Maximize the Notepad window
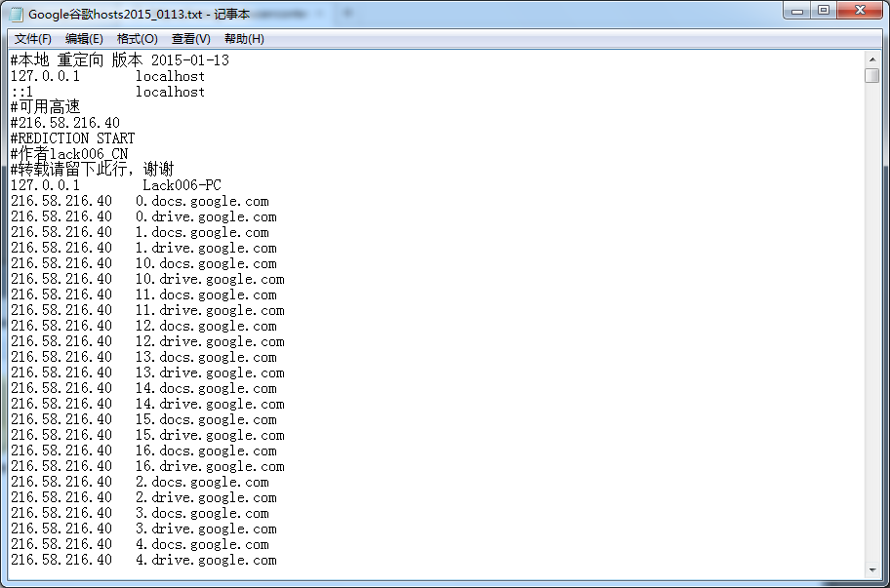The image size is (890, 588). (x=825, y=11)
